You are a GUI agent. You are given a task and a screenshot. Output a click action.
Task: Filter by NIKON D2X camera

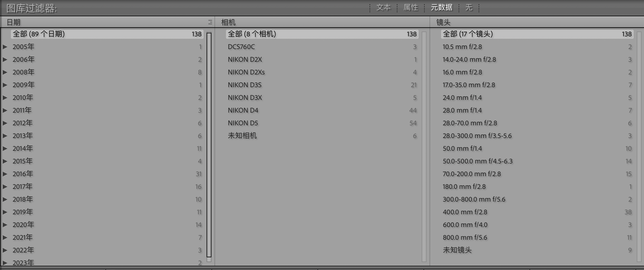pos(322,59)
